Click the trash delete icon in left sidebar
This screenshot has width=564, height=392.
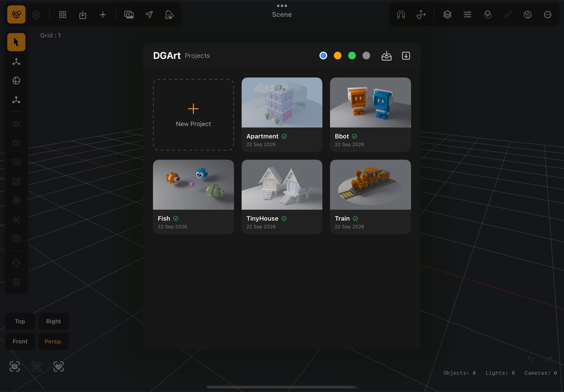coord(16,282)
